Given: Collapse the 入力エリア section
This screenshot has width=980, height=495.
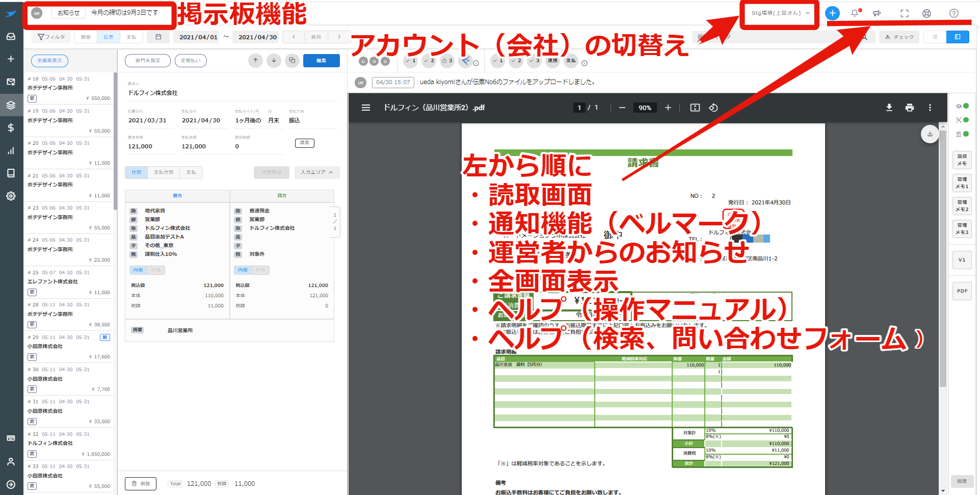Looking at the screenshot, I should [317, 172].
